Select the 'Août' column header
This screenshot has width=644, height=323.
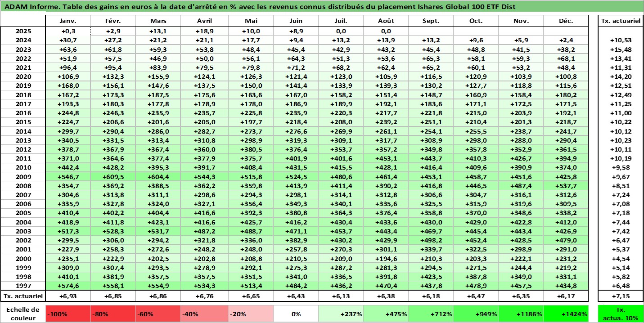(x=386, y=21)
